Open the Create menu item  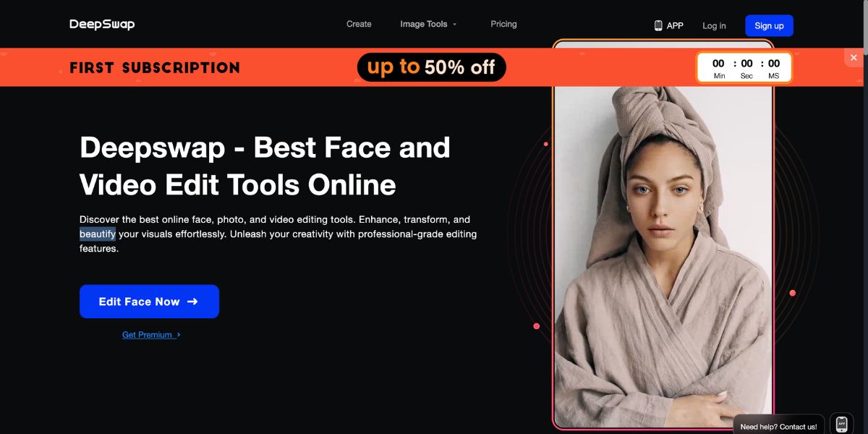coord(359,24)
